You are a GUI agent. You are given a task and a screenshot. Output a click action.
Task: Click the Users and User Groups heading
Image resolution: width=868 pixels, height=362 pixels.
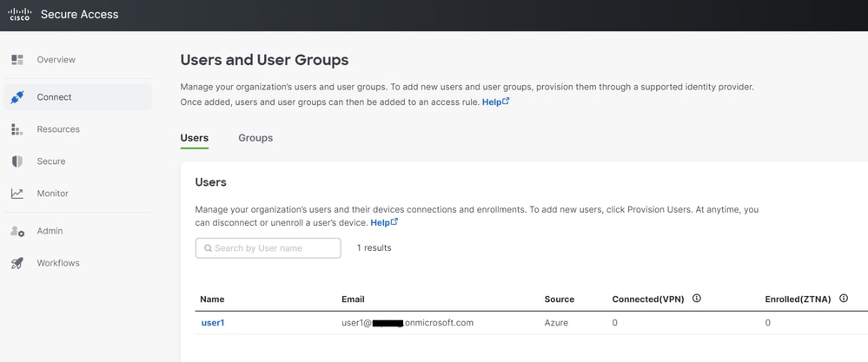click(x=265, y=60)
